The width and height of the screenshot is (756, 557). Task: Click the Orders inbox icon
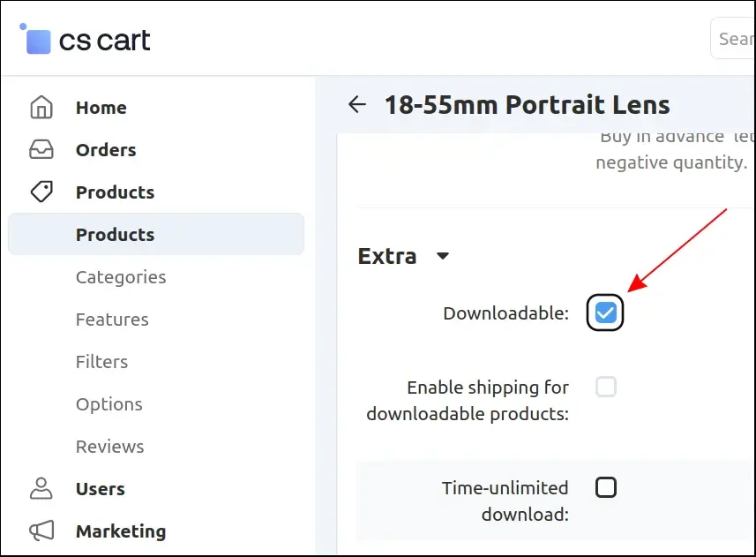click(41, 150)
